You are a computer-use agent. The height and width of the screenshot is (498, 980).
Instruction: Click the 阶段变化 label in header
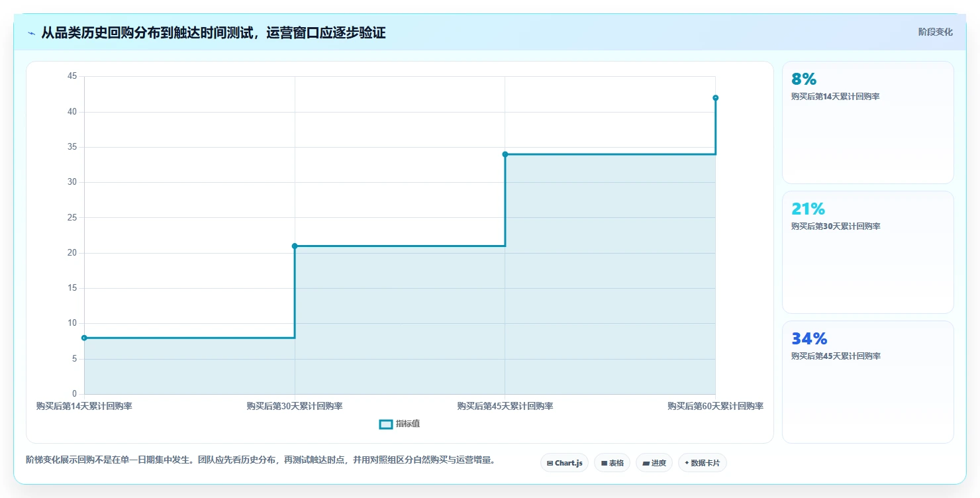tap(935, 32)
